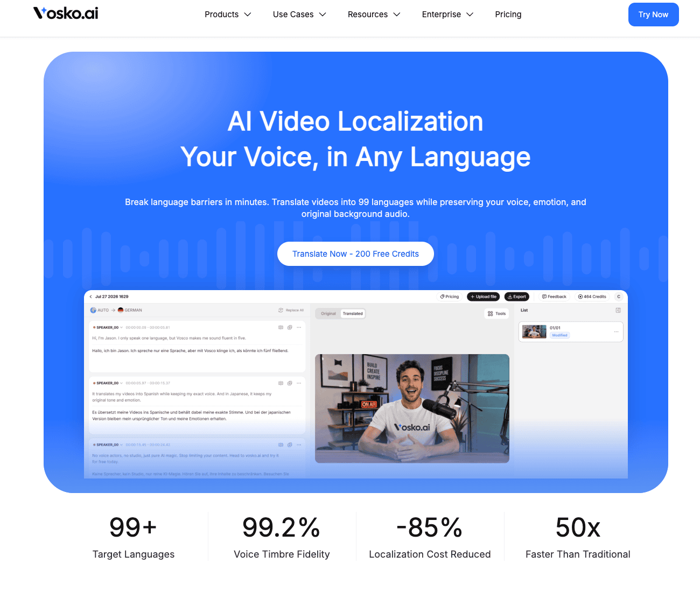Image resolution: width=700 pixels, height=591 pixels.
Task: Switch the preview to Translated
Action: pyautogui.click(x=353, y=313)
